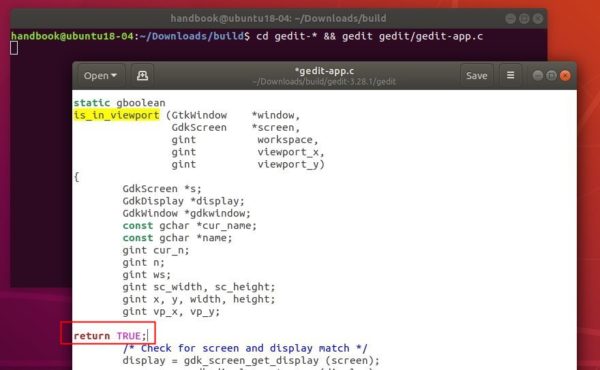Save the gedit-app.c file

point(476,75)
